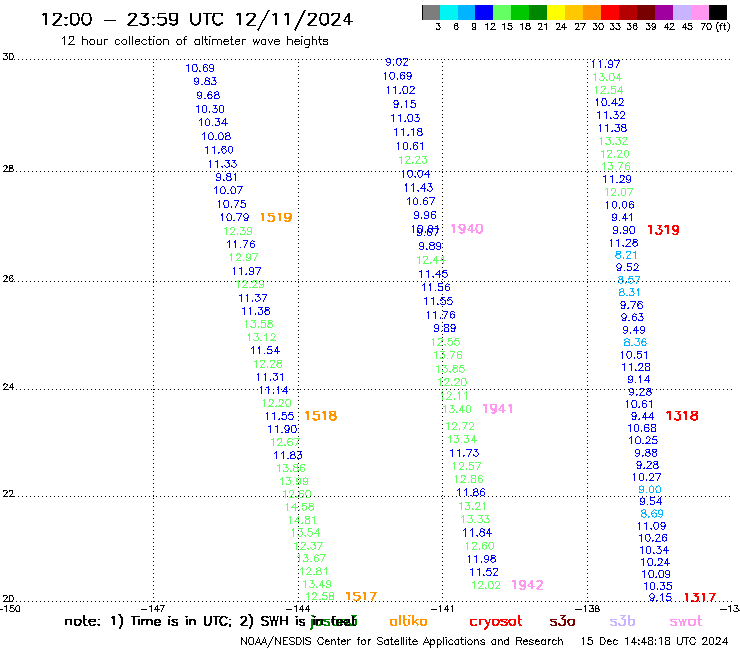Click the subtitle about altimeter wave heights
Image resolution: width=740 pixels, height=650 pixels.
[x=194, y=41]
